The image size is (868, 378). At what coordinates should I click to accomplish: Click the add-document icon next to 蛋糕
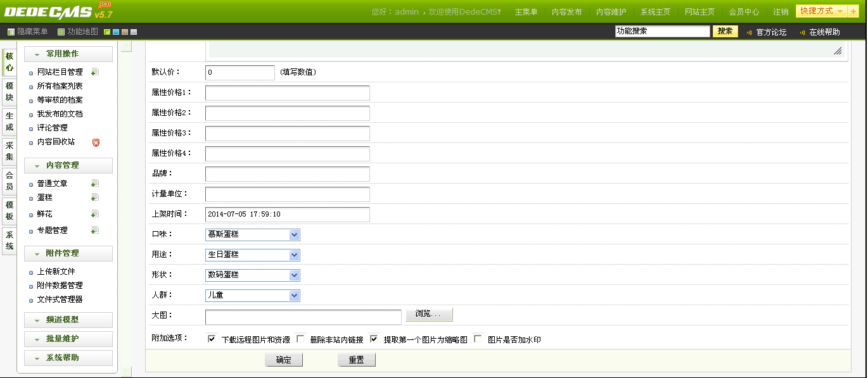tap(94, 198)
